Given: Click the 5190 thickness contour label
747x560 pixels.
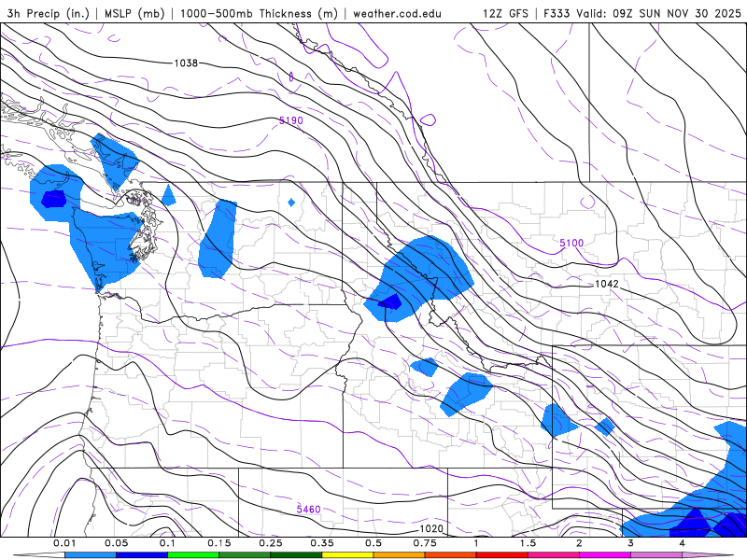Looking at the screenshot, I should click(x=291, y=120).
